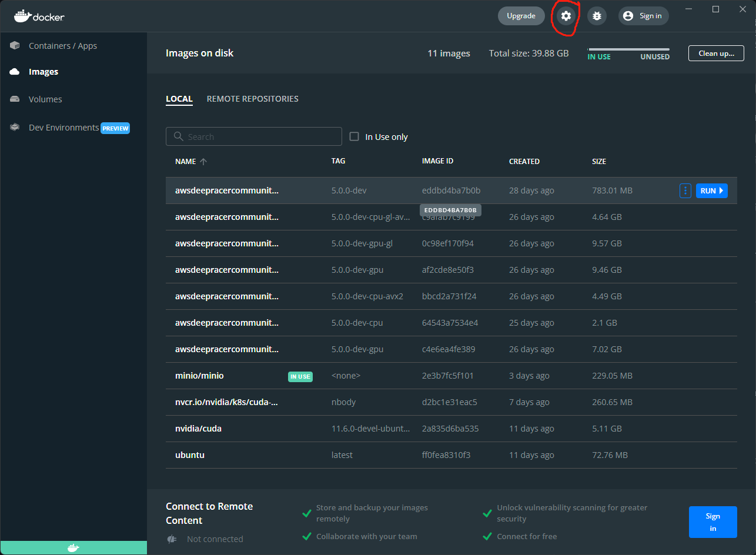Click the Containers / Apps sidebar icon
This screenshot has height=555, width=756.
15,46
